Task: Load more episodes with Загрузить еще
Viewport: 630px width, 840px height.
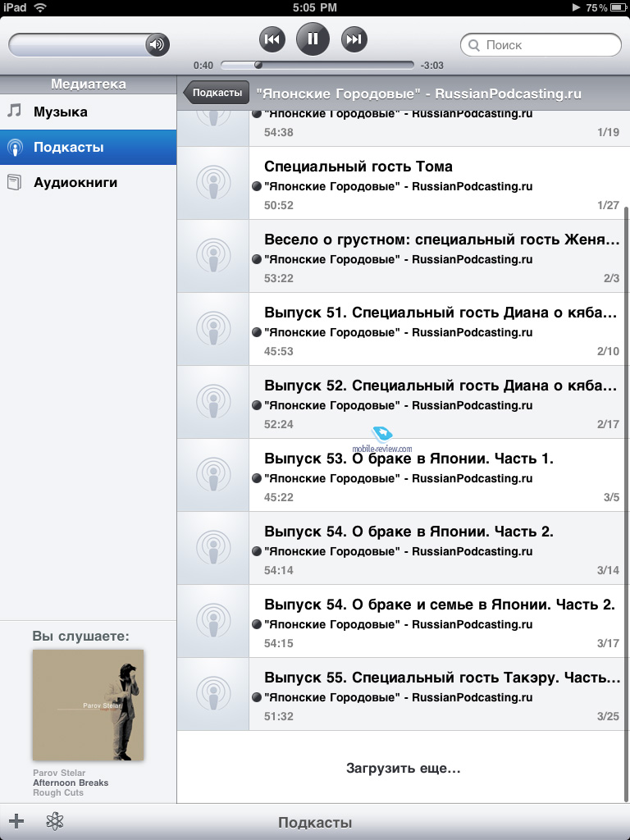Action: tap(404, 768)
